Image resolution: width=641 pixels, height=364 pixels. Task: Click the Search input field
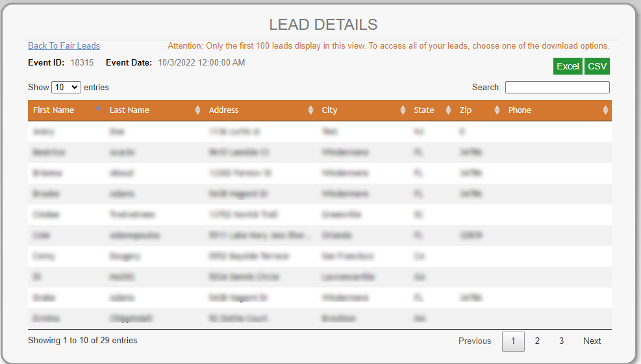coord(557,87)
